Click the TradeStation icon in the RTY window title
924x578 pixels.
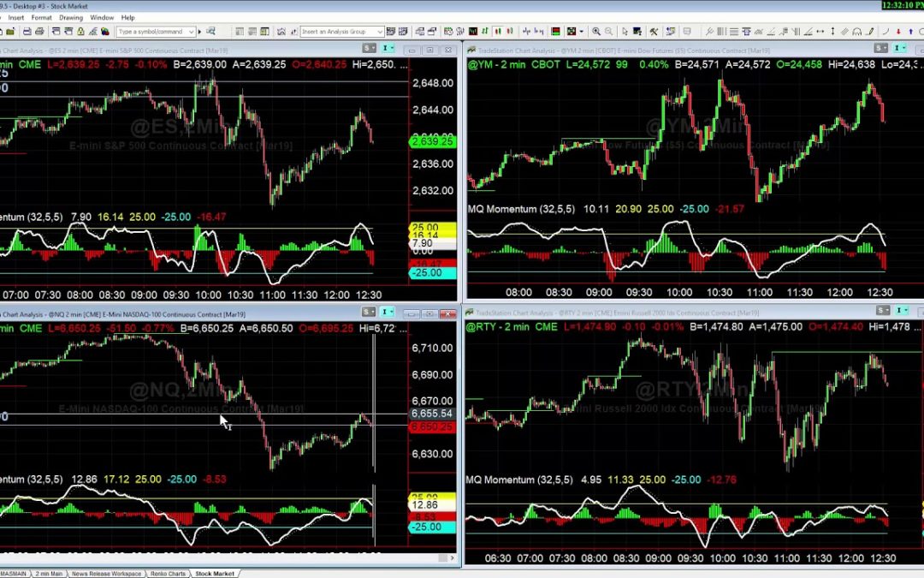pyautogui.click(x=469, y=313)
